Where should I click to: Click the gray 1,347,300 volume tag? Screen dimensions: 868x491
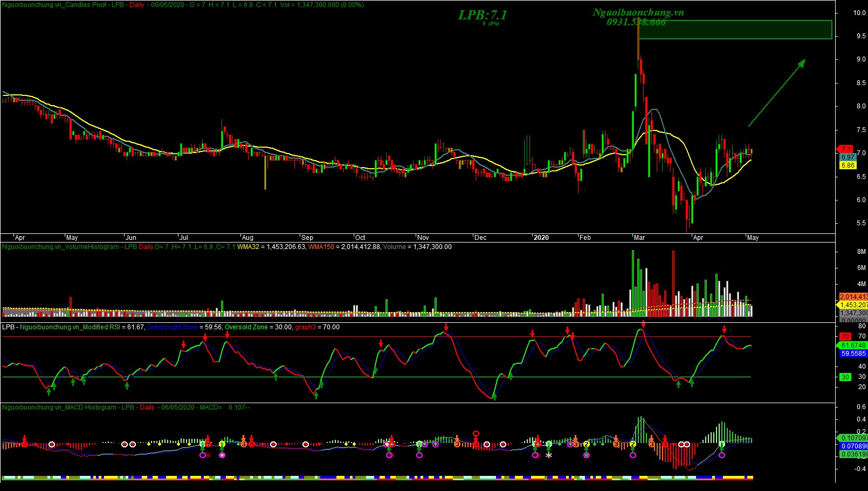[853, 313]
